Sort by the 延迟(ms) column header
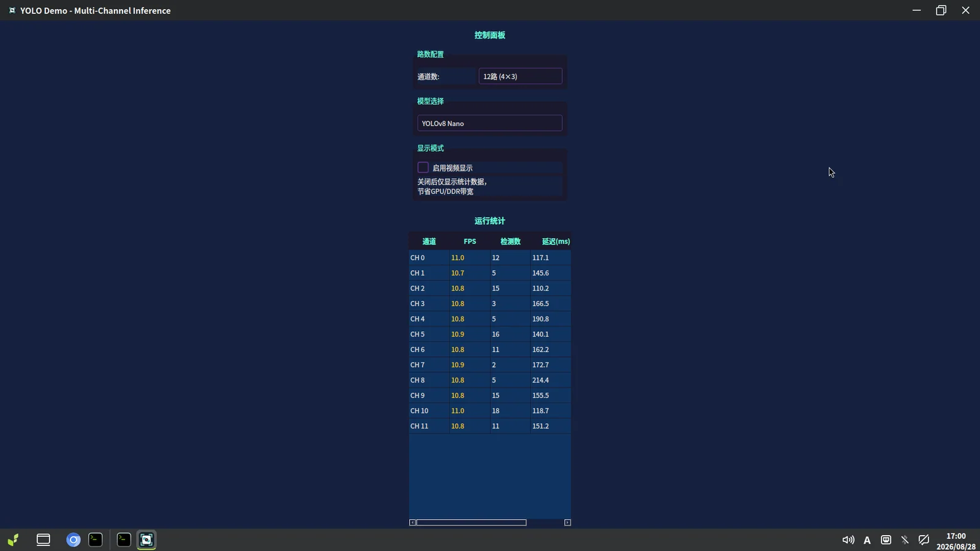 [556, 241]
